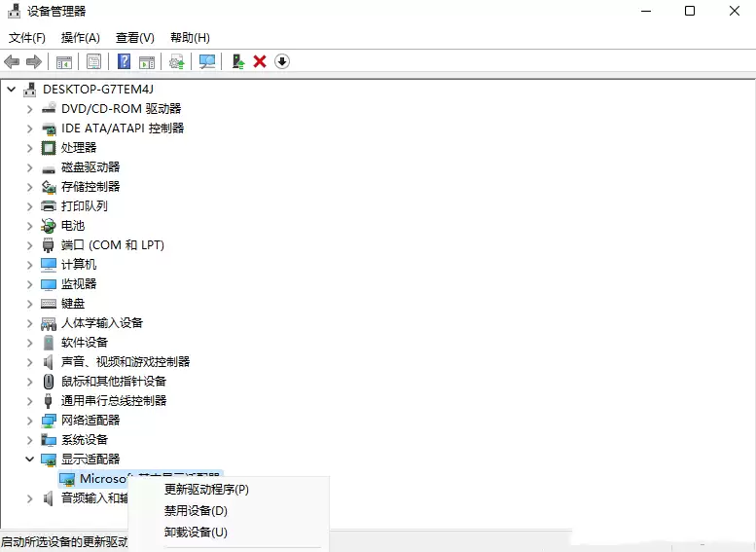The width and height of the screenshot is (756, 552).
Task: Click the red X uninstall device icon
Action: tap(260, 61)
